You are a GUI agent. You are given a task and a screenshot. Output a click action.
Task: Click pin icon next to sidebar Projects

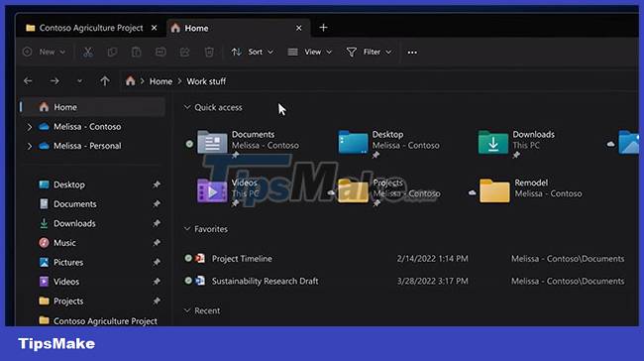[x=157, y=301]
